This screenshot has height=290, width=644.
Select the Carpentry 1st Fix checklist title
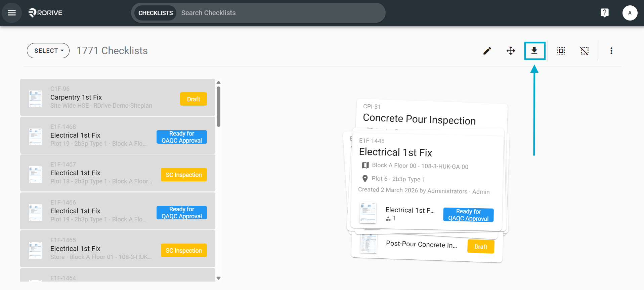click(76, 97)
